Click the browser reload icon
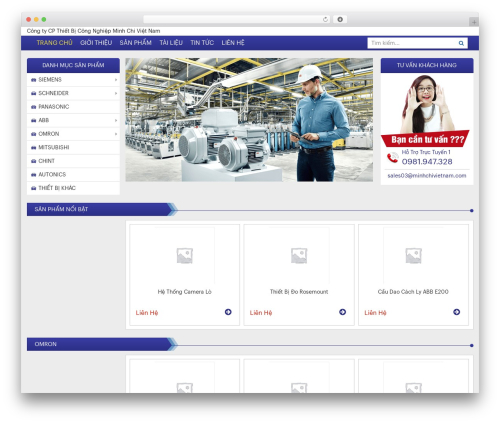This screenshot has width=500, height=423. pyautogui.click(x=325, y=19)
